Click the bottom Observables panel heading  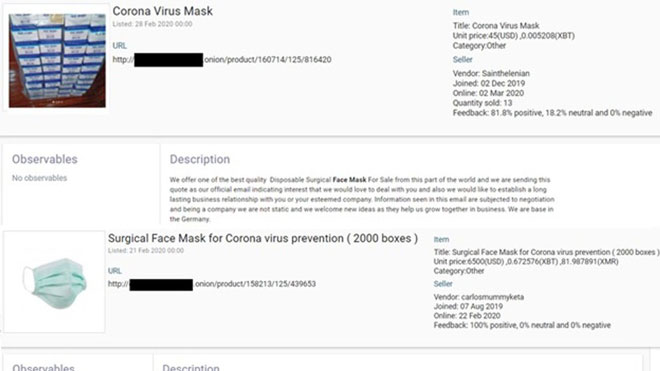tap(43, 368)
